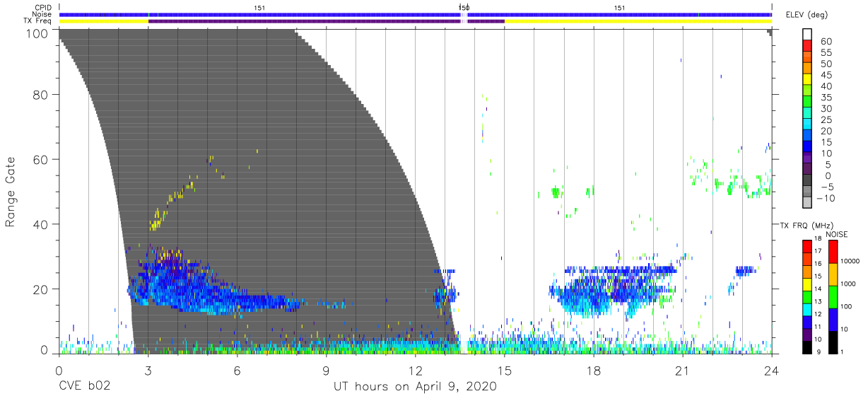Click the x-axis hour label '15'
The image size is (868, 401).
click(505, 370)
